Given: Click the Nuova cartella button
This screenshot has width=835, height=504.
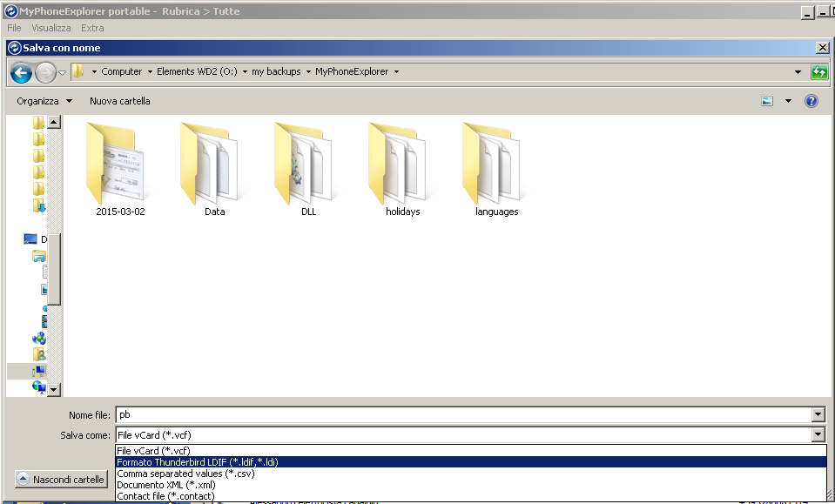Looking at the screenshot, I should (x=120, y=101).
